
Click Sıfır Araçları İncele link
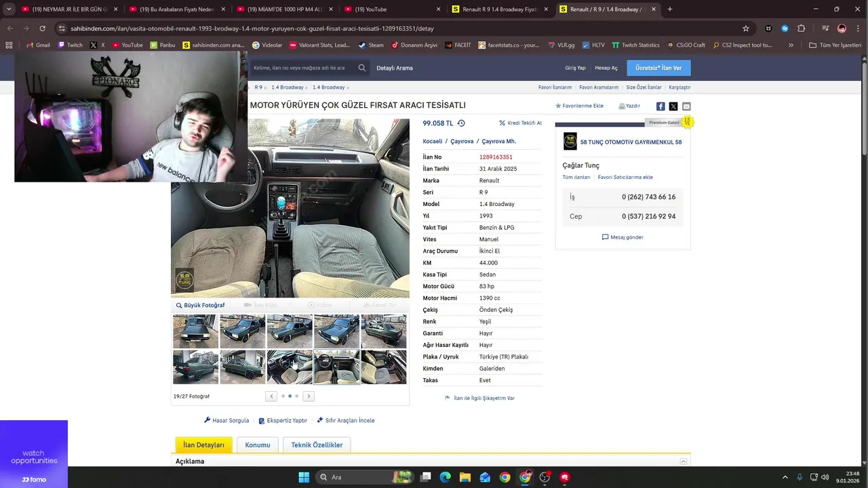point(345,420)
